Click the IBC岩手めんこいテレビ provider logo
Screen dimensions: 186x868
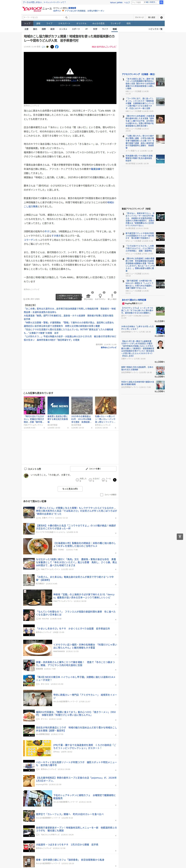pos(104,47)
